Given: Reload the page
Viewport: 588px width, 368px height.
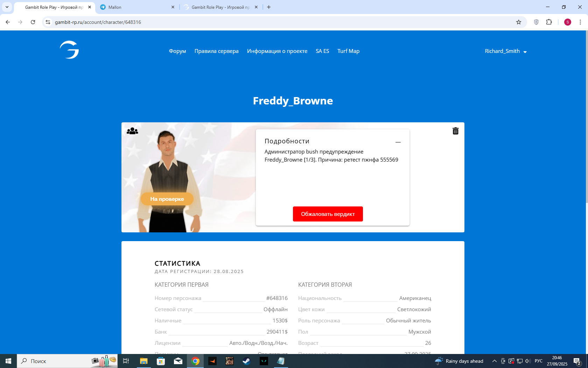Looking at the screenshot, I should [33, 22].
